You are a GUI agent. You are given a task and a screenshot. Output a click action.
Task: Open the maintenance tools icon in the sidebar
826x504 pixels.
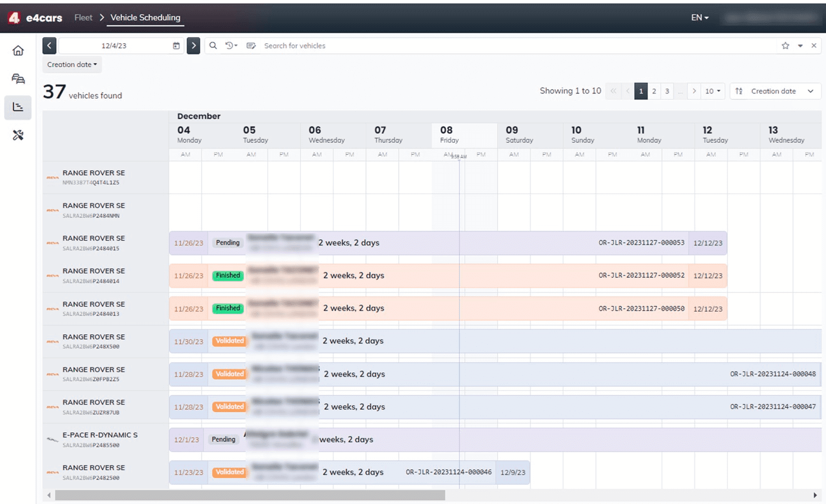click(18, 135)
